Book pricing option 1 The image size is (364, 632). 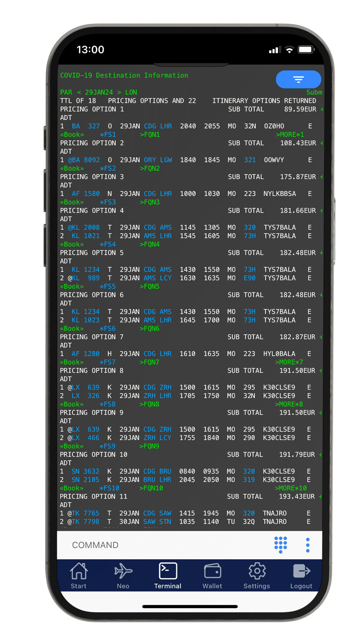click(x=72, y=135)
